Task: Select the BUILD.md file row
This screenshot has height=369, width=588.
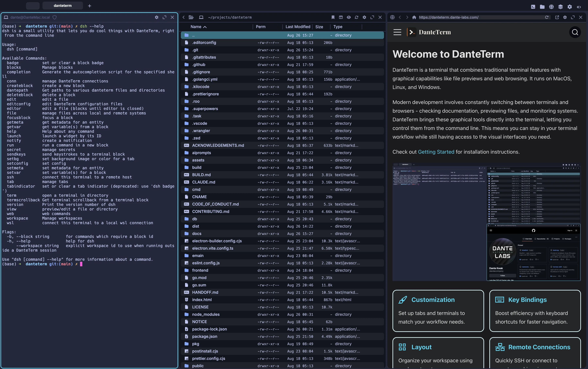Action: pyautogui.click(x=282, y=175)
